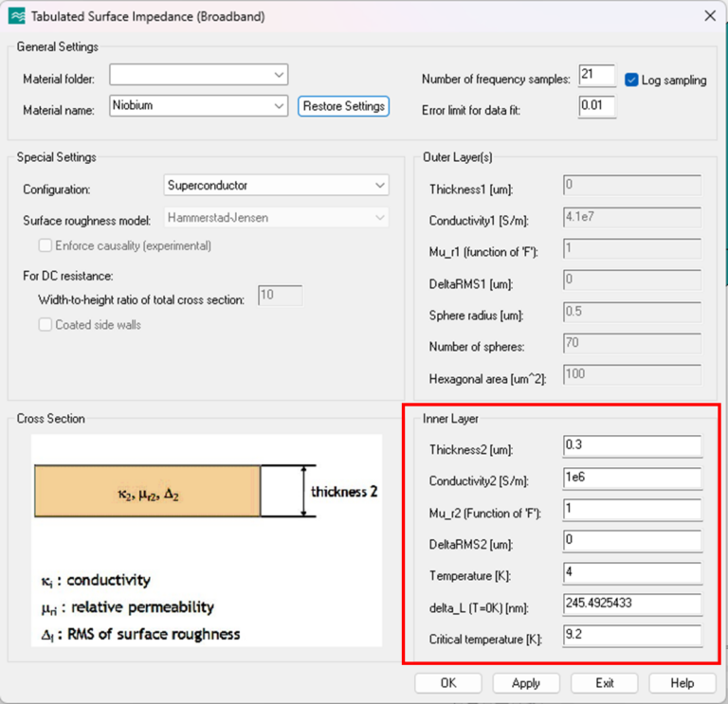This screenshot has width=728, height=704.
Task: Click the 'Inner Layer' group label
Action: coord(450,419)
